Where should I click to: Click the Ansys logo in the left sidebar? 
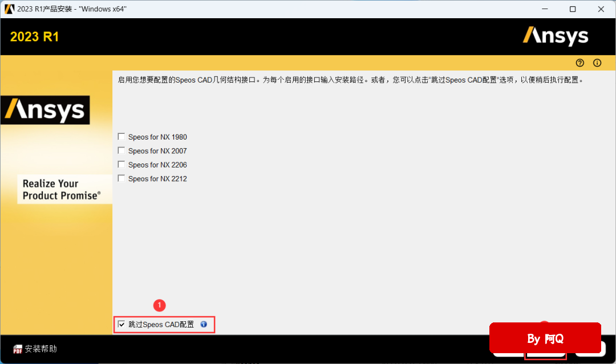pos(45,110)
